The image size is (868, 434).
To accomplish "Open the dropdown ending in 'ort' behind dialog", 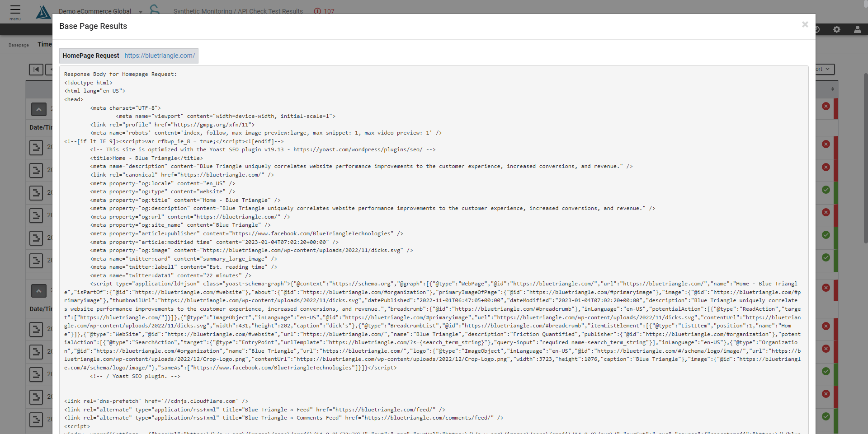I will pos(825,69).
